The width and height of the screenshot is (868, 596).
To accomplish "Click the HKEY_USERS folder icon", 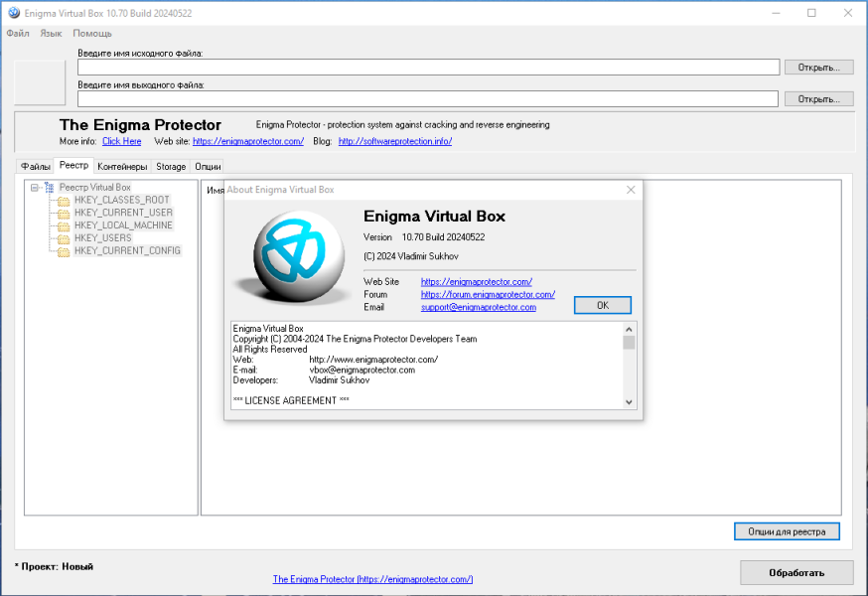I will (x=64, y=238).
